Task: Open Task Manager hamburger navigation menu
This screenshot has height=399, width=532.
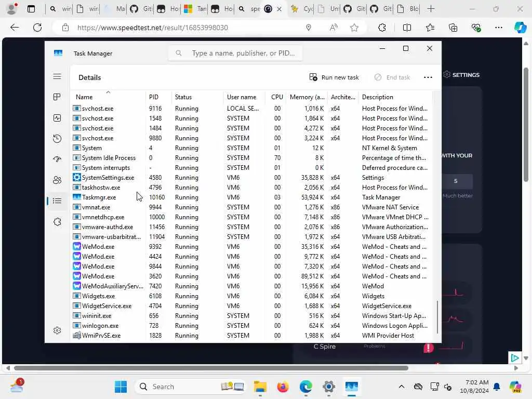Action: pyautogui.click(x=57, y=77)
